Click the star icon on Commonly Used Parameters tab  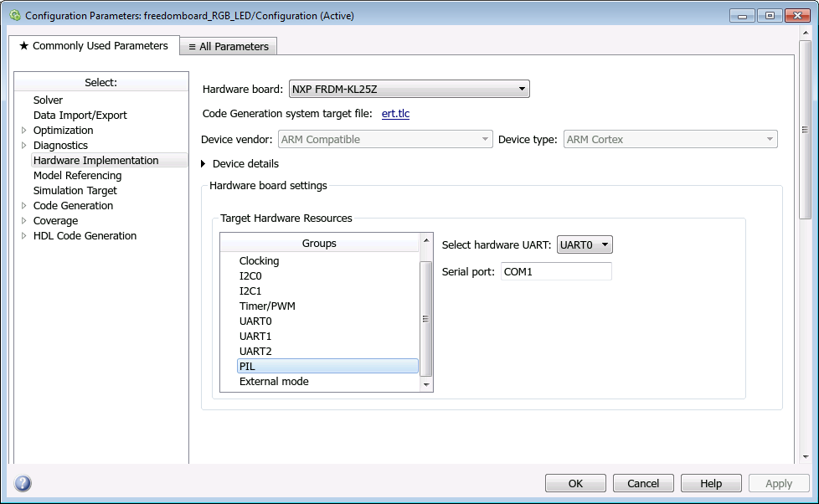[x=24, y=46]
